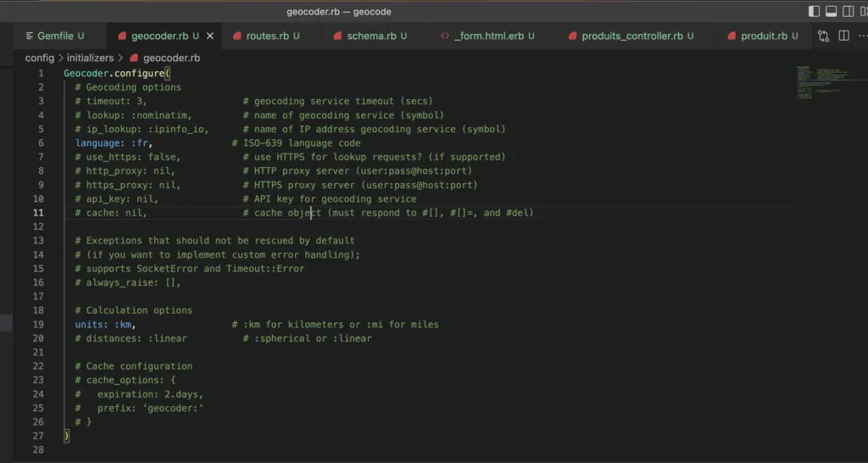The image size is (868, 463).
Task: Click '# cache: nil,' on line 11
Action: coord(111,213)
